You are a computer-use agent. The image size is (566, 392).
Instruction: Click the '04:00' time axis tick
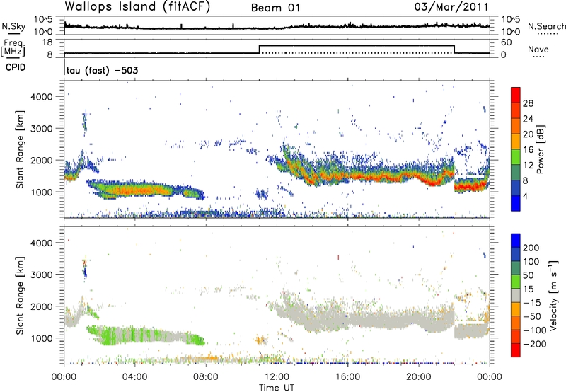tap(134, 377)
